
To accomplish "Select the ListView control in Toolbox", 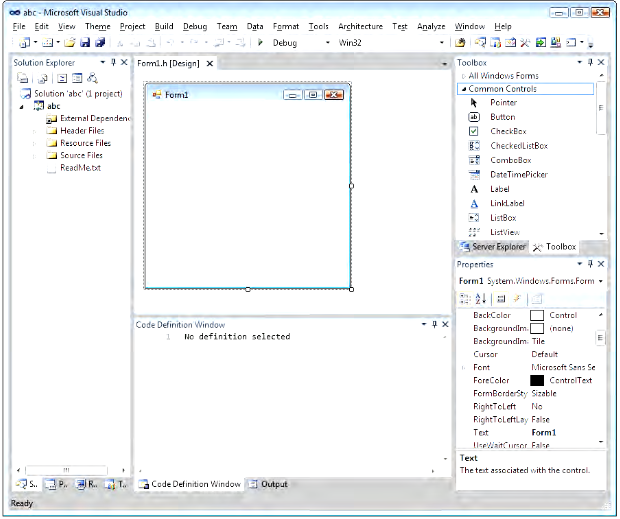I will click(x=504, y=232).
